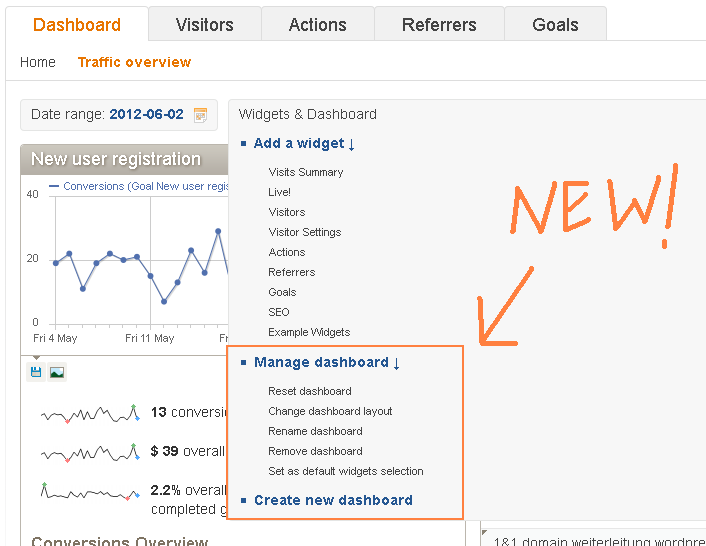This screenshot has height=546, width=706.
Task: Click Remove dashboard
Action: pos(315,451)
